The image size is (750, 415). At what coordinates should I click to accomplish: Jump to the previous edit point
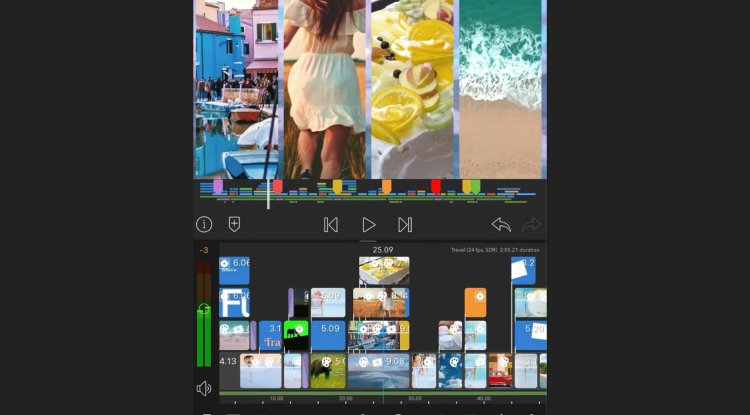331,225
